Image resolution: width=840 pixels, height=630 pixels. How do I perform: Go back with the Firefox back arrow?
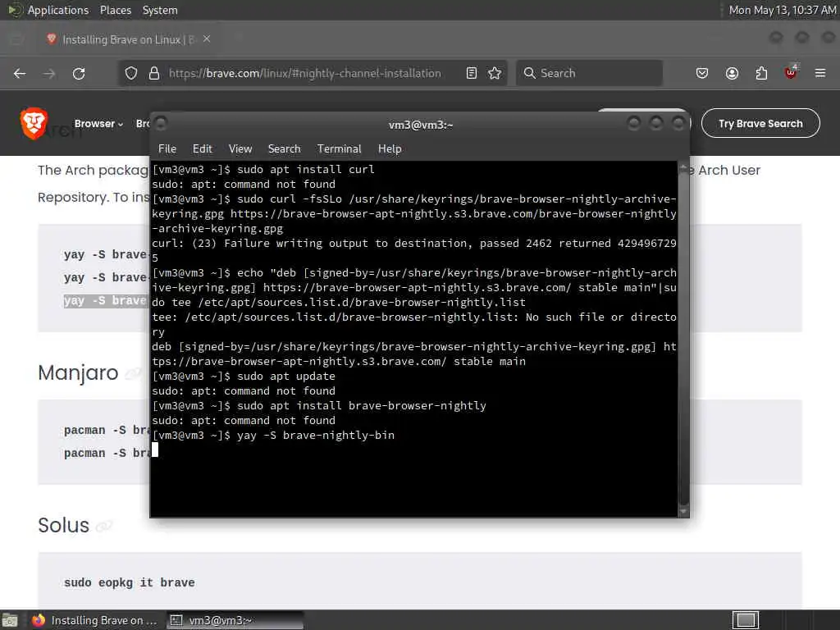tap(20, 73)
